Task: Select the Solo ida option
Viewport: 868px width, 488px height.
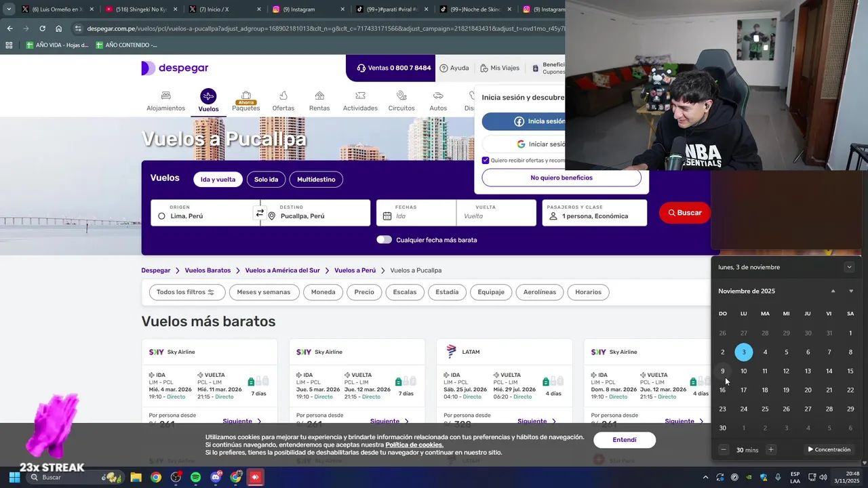Action: point(266,180)
